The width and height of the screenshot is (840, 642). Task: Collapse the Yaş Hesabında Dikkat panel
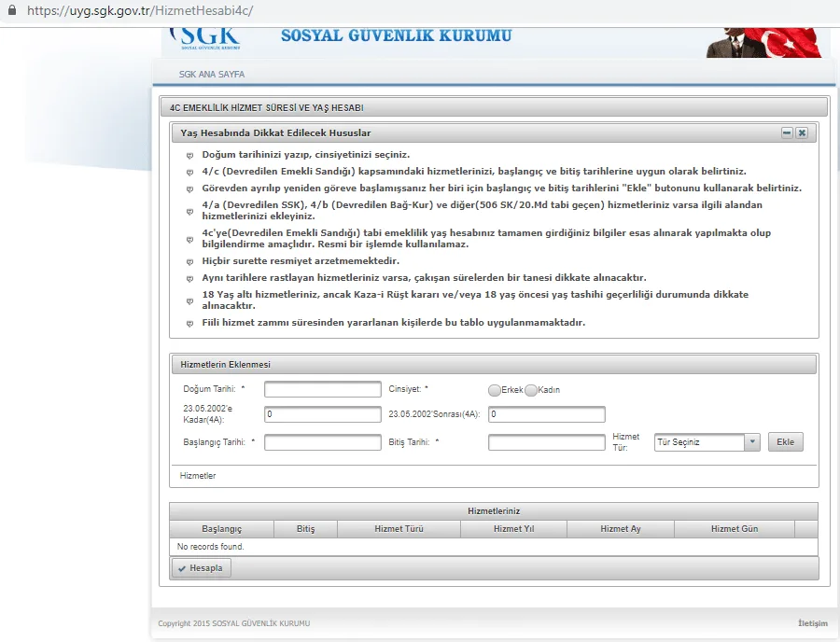[x=787, y=133]
